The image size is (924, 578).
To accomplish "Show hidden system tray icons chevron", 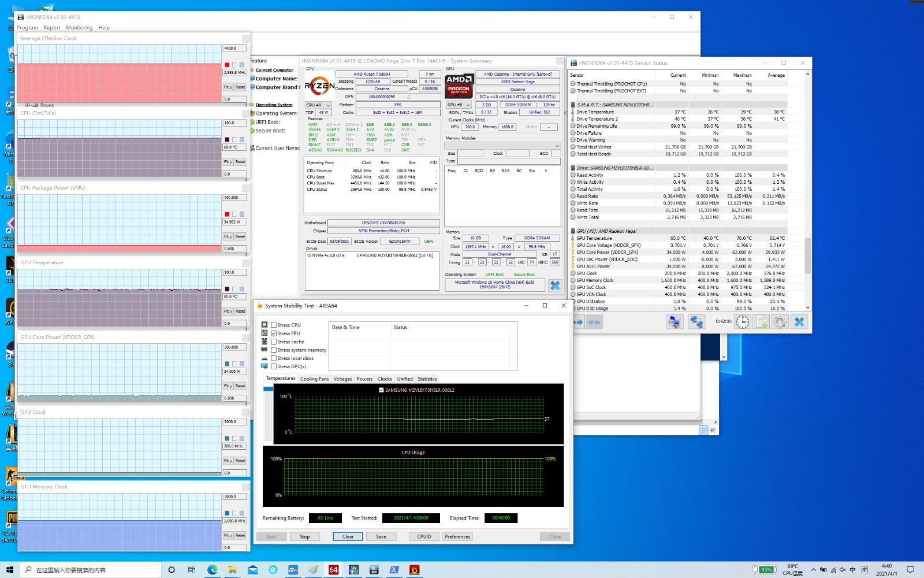I will pyautogui.click(x=813, y=570).
